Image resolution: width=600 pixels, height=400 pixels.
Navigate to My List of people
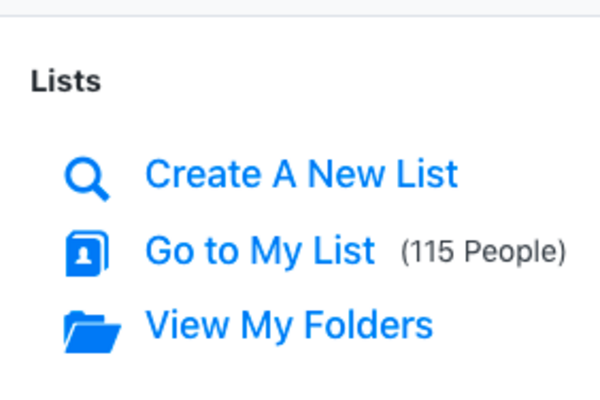click(260, 250)
